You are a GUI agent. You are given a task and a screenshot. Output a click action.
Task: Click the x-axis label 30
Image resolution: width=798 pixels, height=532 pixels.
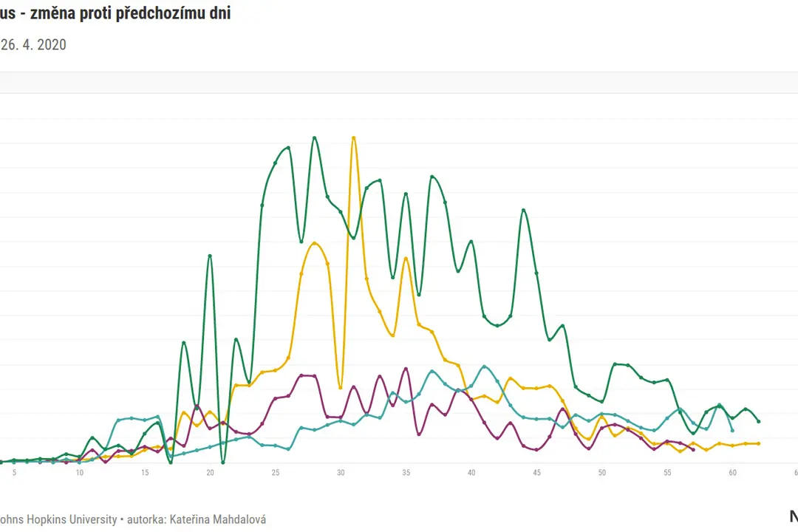(x=341, y=472)
